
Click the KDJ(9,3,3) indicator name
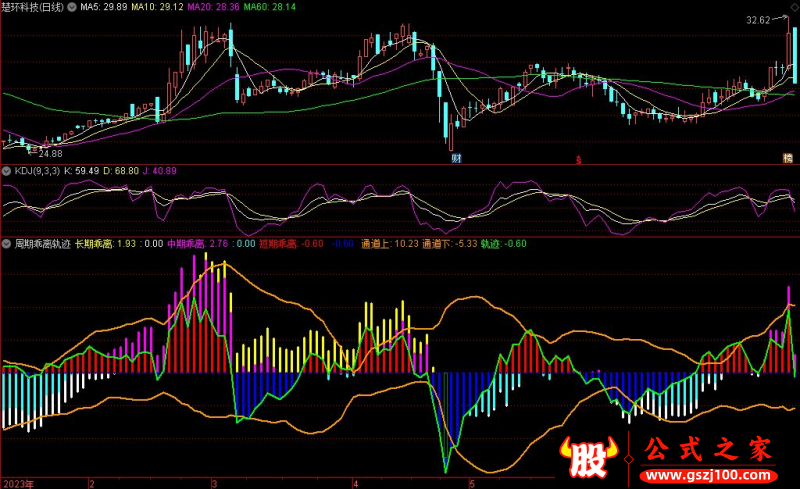click(x=37, y=171)
